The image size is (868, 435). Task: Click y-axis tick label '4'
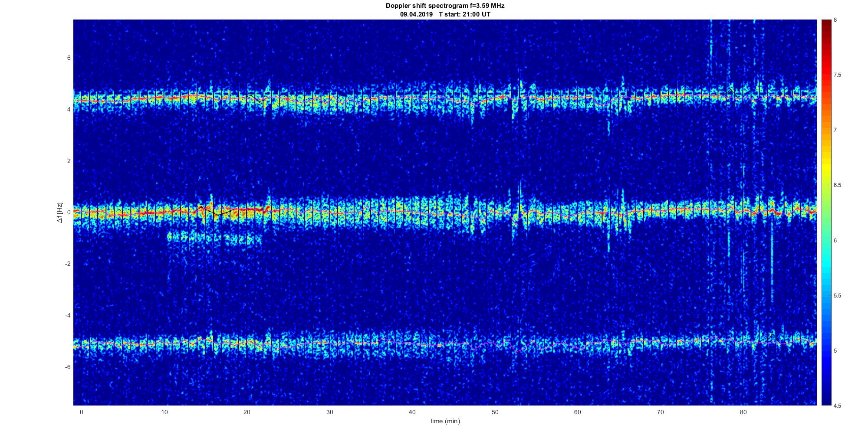click(x=69, y=109)
